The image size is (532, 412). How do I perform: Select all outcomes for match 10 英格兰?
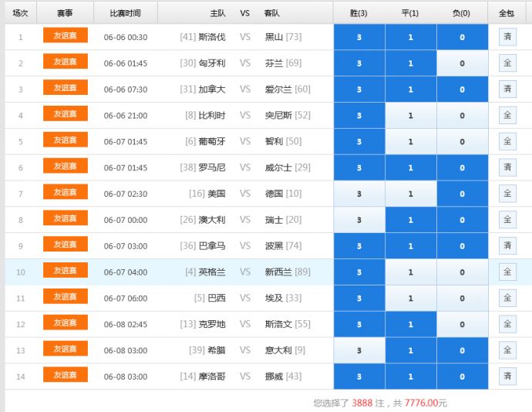click(x=507, y=272)
